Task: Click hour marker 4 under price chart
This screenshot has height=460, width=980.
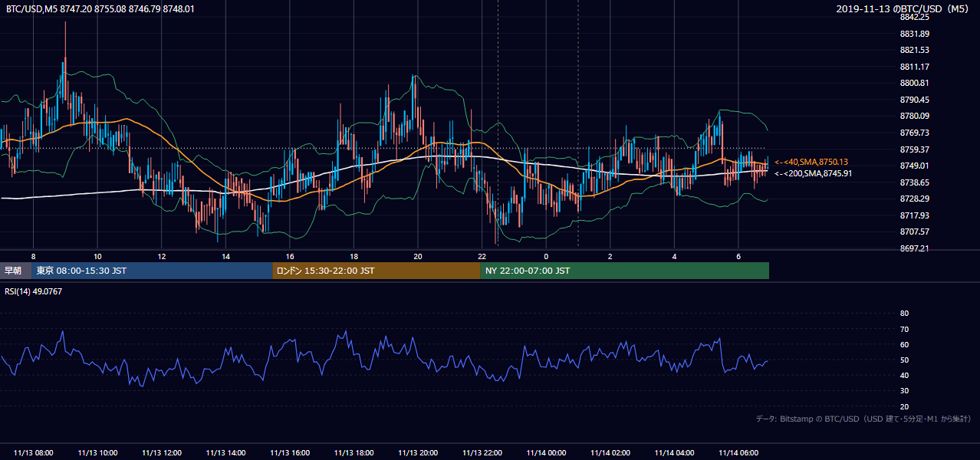Action: click(x=674, y=256)
